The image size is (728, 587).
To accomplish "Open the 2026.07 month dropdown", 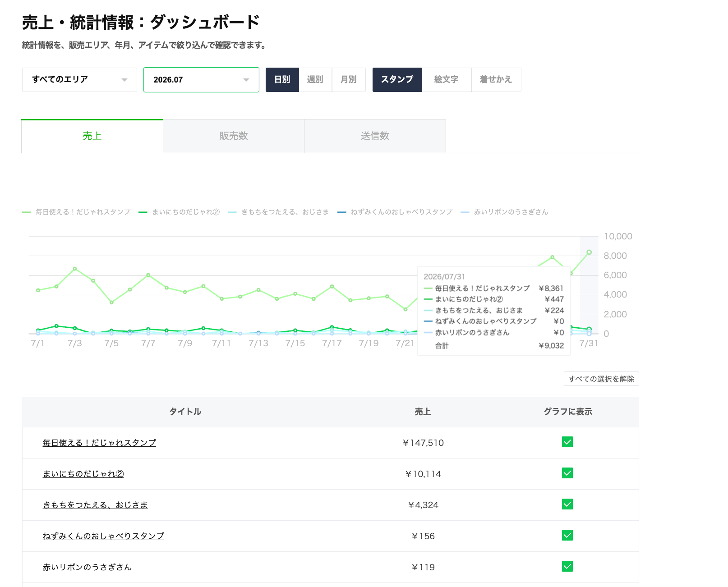I will (x=201, y=80).
